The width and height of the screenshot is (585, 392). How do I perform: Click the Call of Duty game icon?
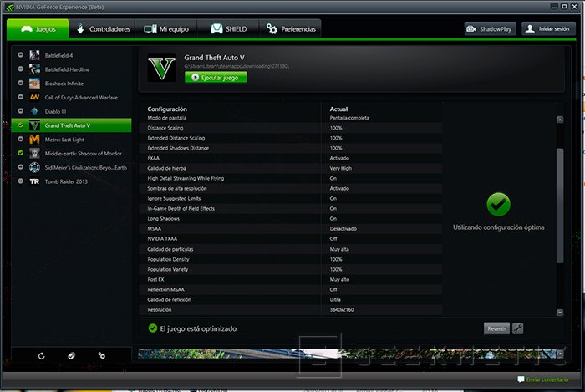pyautogui.click(x=34, y=97)
